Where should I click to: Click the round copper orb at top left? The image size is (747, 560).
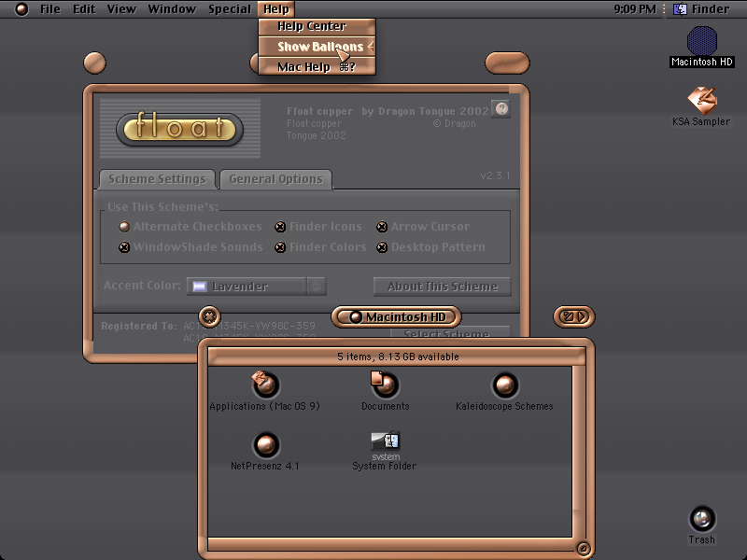tap(94, 63)
